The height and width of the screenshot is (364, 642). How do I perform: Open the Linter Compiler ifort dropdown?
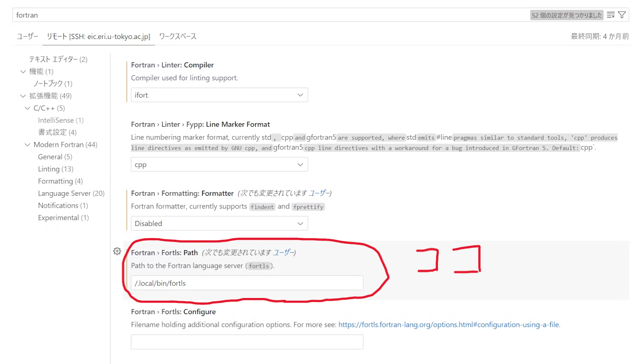coord(220,95)
